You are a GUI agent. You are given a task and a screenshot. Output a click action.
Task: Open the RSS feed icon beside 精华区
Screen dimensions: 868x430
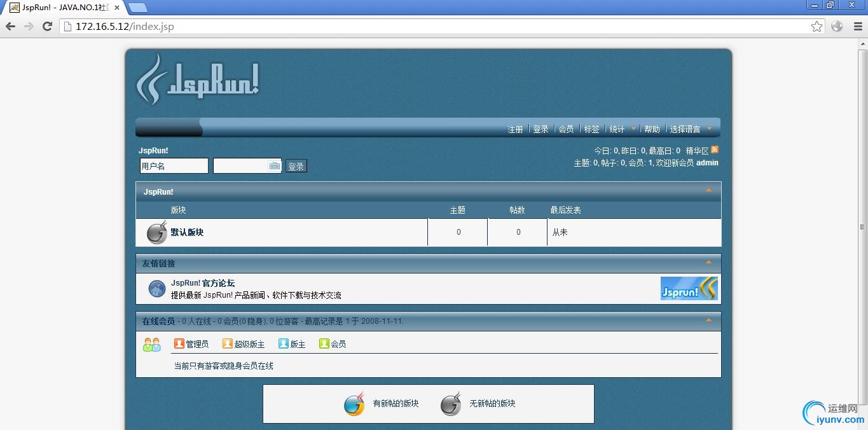pyautogui.click(x=715, y=150)
